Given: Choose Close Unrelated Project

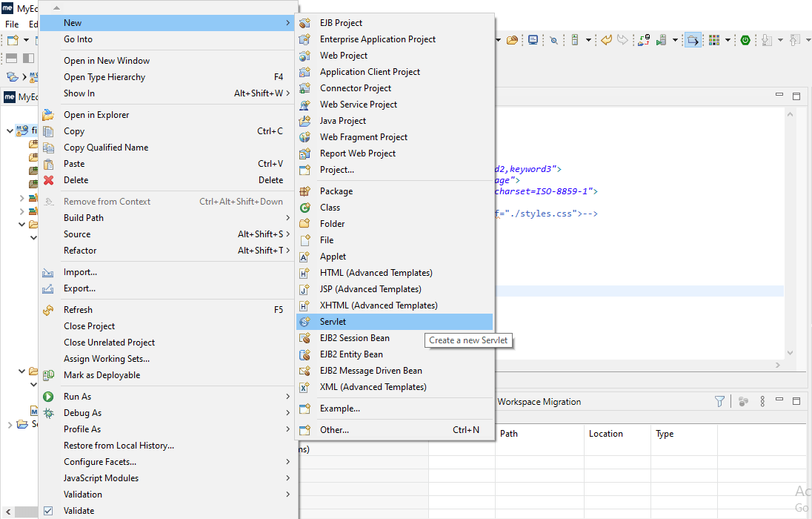Looking at the screenshot, I should coord(167,343).
